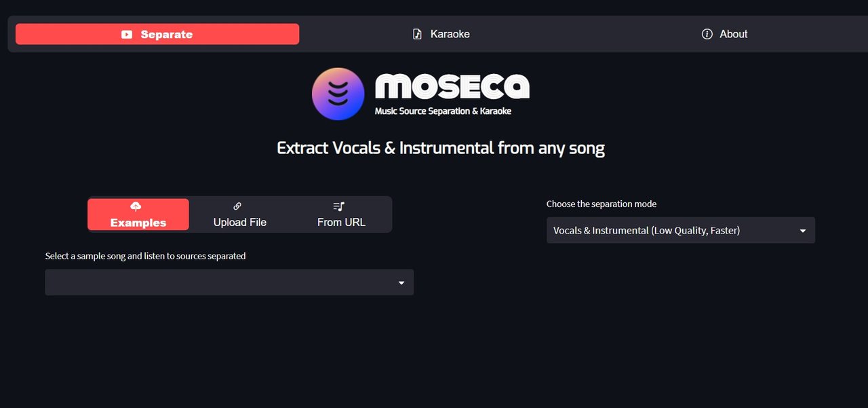This screenshot has width=868, height=408.
Task: Click the cloud upload icon above Examples
Action: click(x=136, y=206)
